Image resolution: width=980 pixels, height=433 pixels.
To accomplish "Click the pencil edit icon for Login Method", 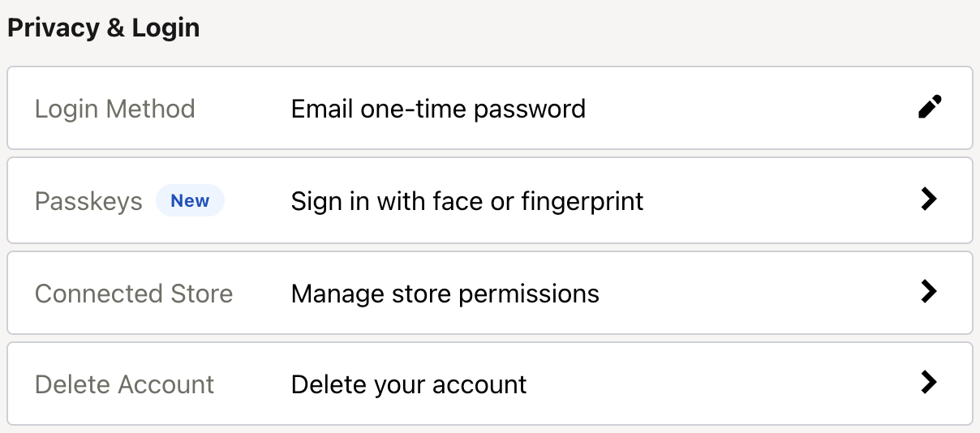I will point(930,108).
